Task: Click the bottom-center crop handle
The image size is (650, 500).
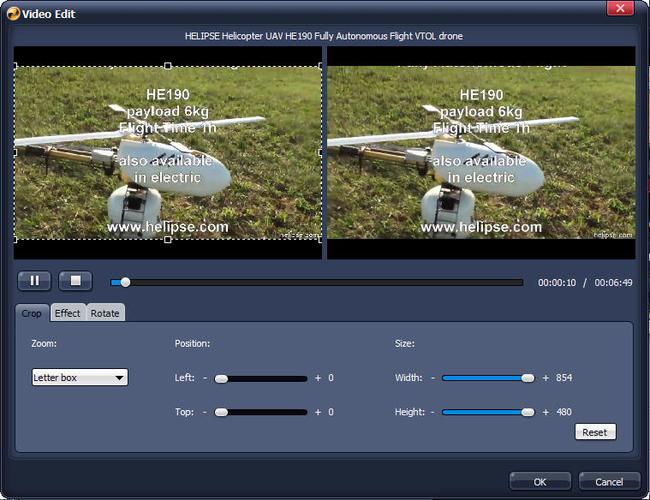Action: [168, 239]
